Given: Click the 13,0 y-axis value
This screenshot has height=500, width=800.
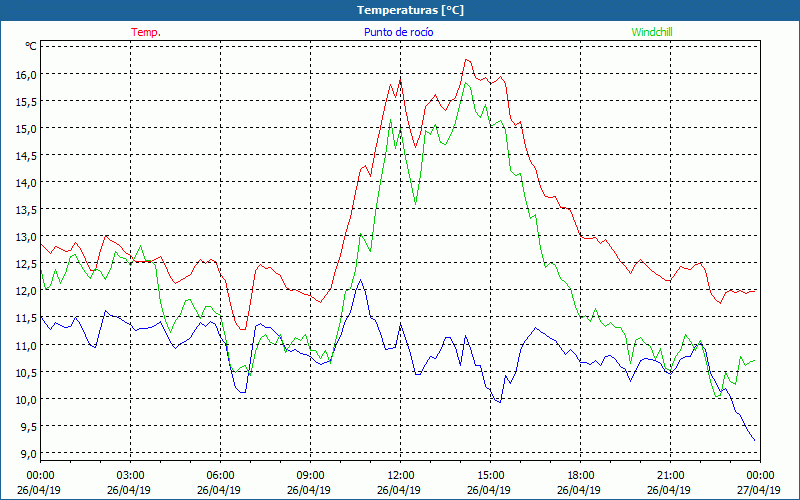Looking at the screenshot, I should tap(28, 236).
